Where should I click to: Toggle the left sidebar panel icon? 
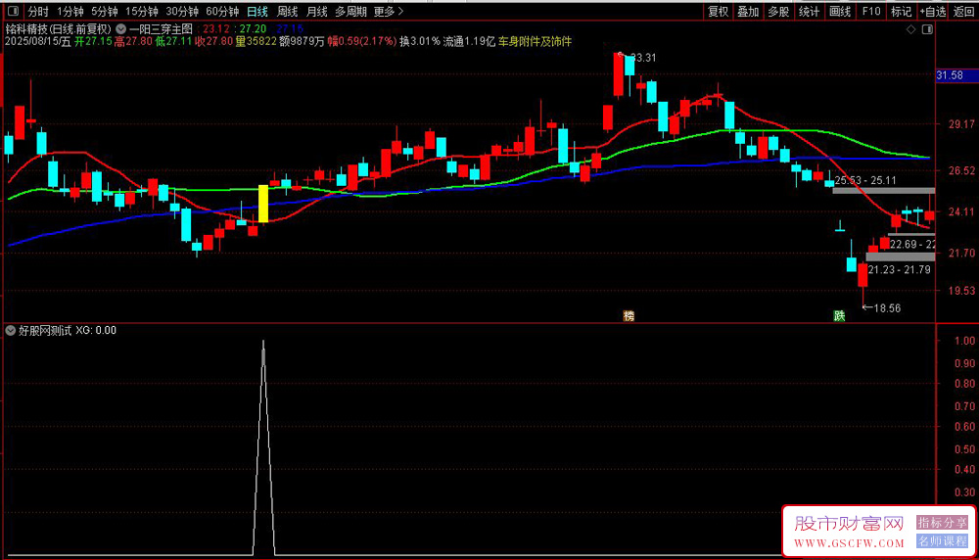pos(13,11)
